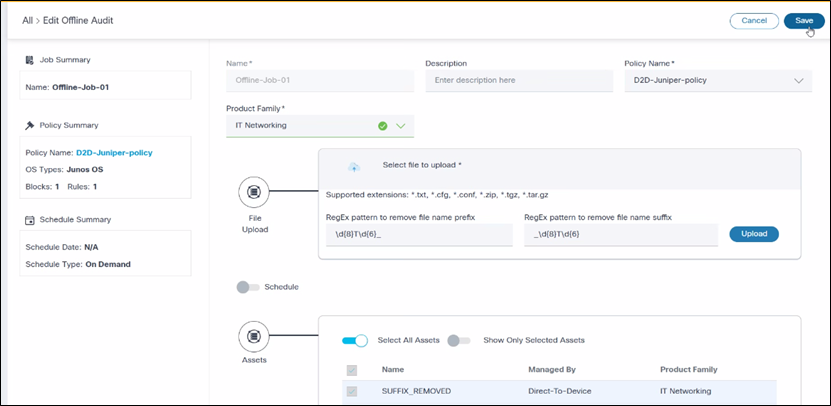The height and width of the screenshot is (406, 831).
Task: Click the Schedule Summary calendar icon
Action: click(30, 219)
